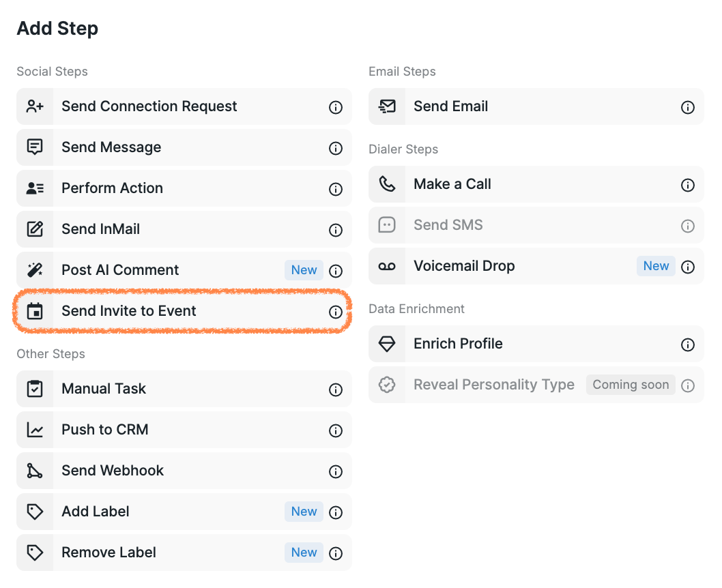Open info tooltip for Send Email
The image size is (722, 588).
(688, 107)
